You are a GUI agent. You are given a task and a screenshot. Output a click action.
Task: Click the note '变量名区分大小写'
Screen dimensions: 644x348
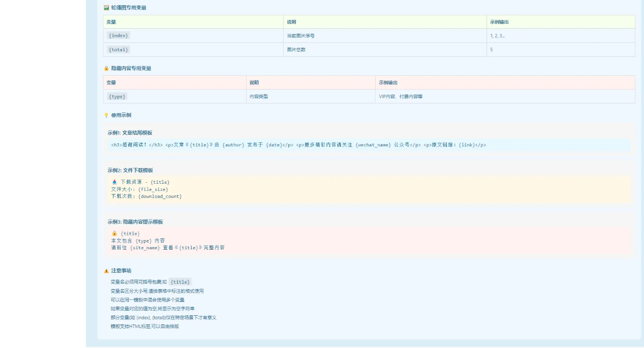(x=157, y=291)
